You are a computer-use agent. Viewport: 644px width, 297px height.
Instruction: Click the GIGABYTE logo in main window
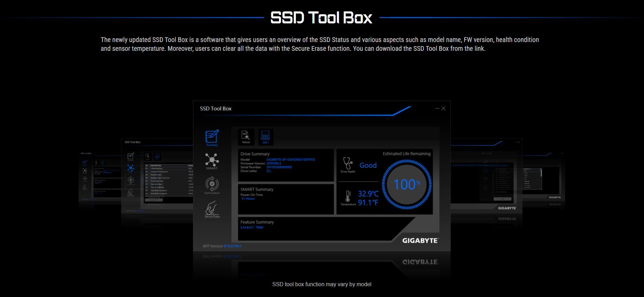tap(420, 240)
